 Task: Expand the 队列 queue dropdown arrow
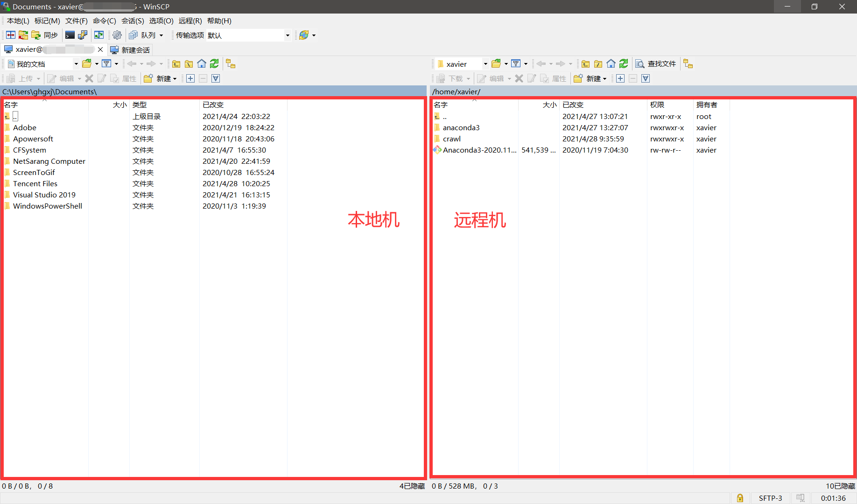point(162,35)
